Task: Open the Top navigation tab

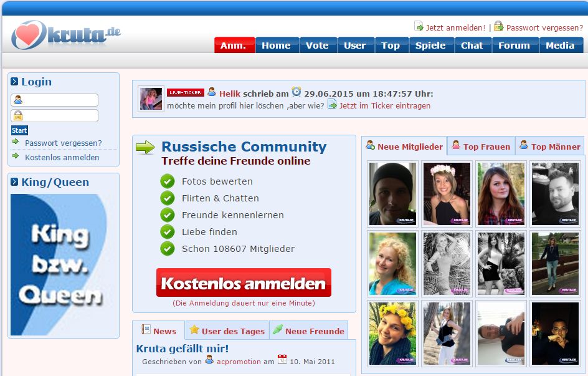Action: [x=392, y=45]
